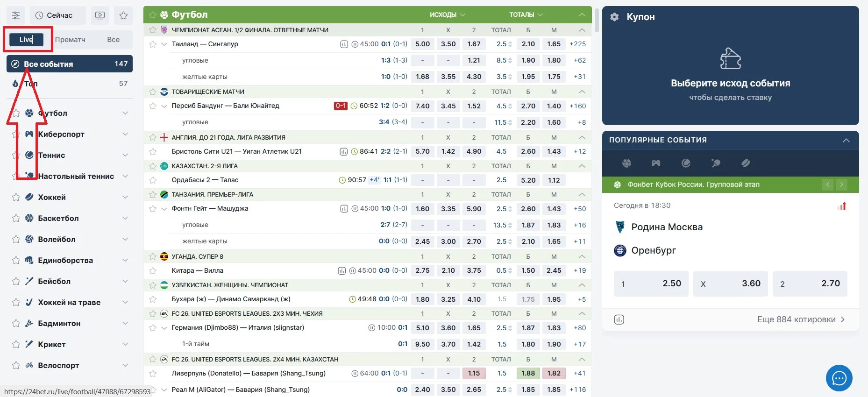Favorite Единоборства with its star toggle
868x397 pixels.
coord(16,260)
